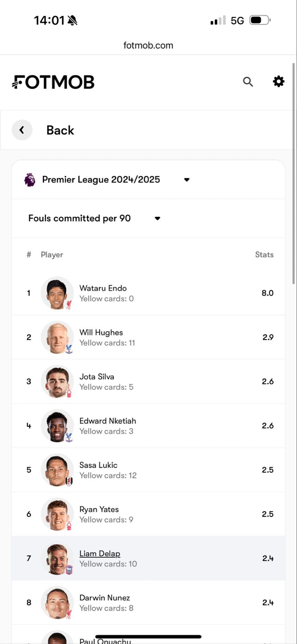Open the search magnifier icon
The width and height of the screenshot is (297, 644).
248,82
